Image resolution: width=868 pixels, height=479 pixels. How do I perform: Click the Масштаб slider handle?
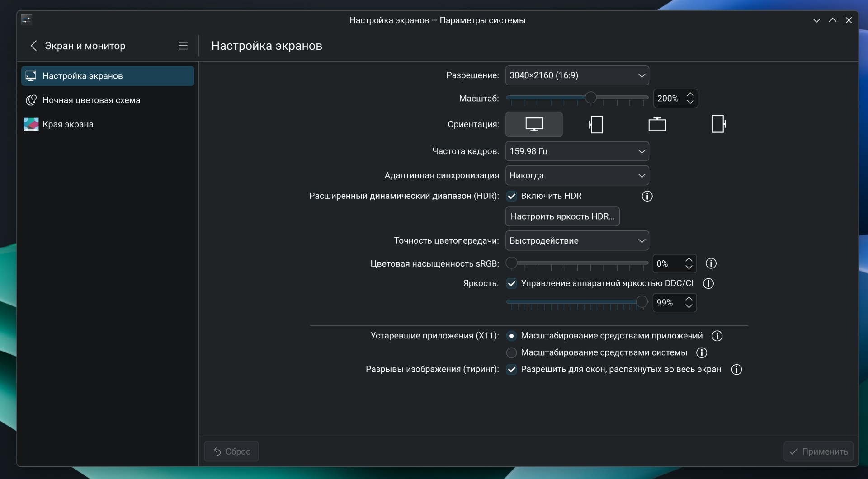(590, 98)
